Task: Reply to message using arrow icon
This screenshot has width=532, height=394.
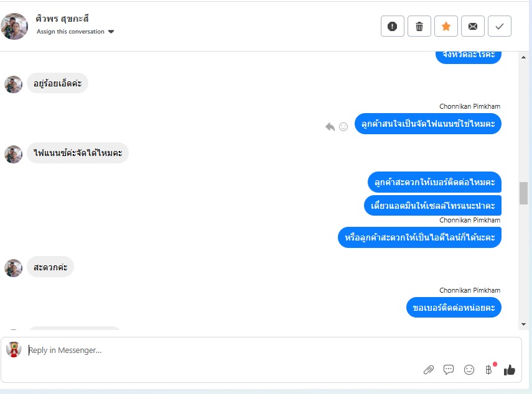Action: coord(330,127)
